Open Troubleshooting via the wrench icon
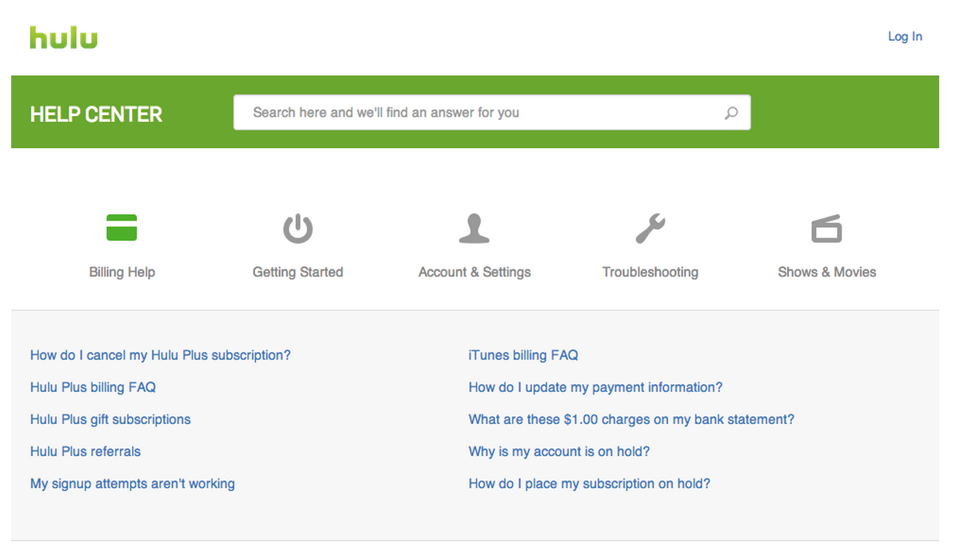 click(x=650, y=228)
